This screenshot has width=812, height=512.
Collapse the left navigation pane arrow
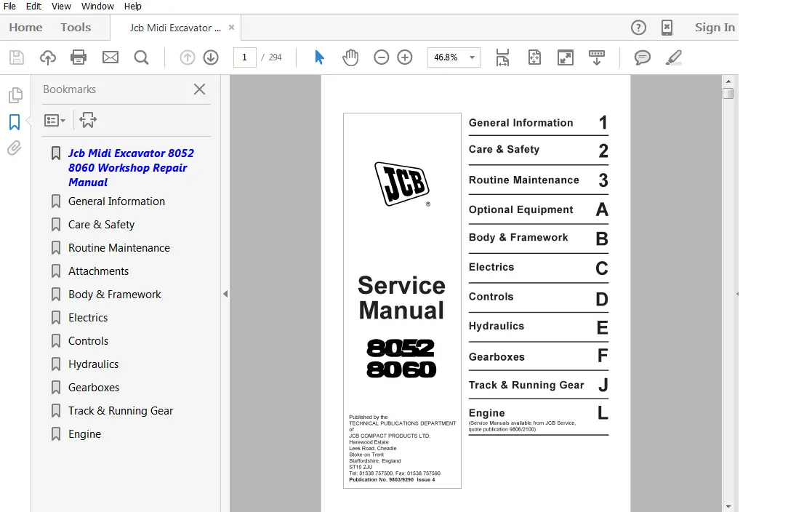pos(225,294)
